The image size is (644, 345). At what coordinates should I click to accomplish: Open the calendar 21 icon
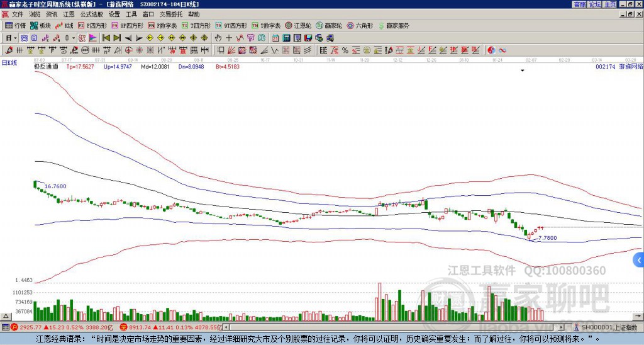point(275,38)
